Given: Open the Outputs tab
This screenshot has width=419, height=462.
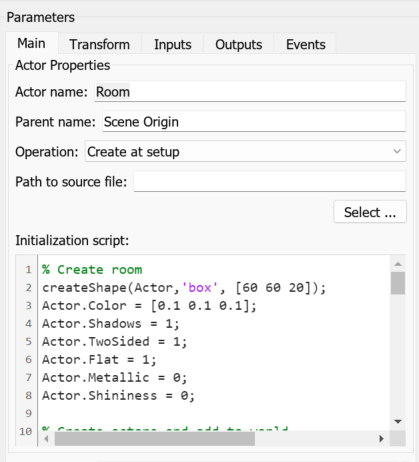Looking at the screenshot, I should click(x=239, y=44).
